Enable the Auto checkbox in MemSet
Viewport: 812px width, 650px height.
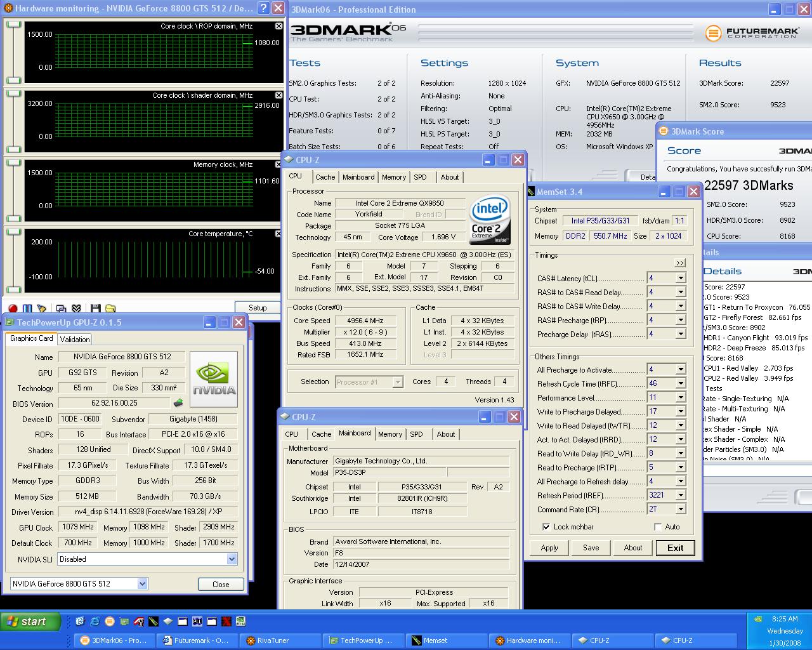coord(658,527)
